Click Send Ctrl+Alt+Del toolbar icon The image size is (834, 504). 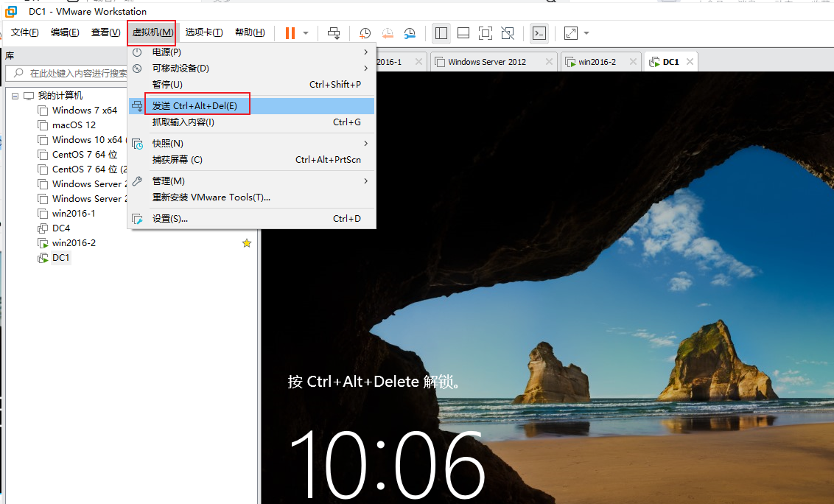tap(334, 33)
